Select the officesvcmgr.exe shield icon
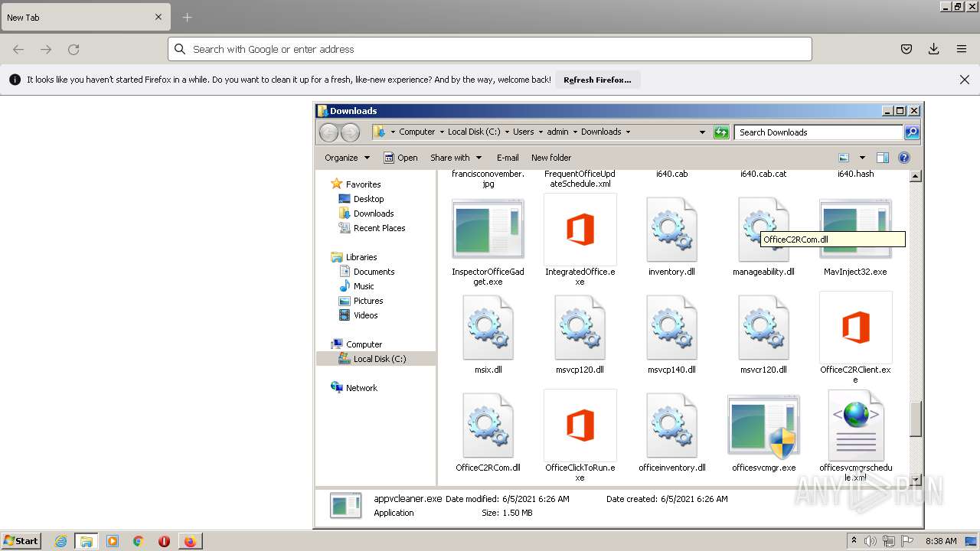The height and width of the screenshot is (551, 980). [763, 425]
